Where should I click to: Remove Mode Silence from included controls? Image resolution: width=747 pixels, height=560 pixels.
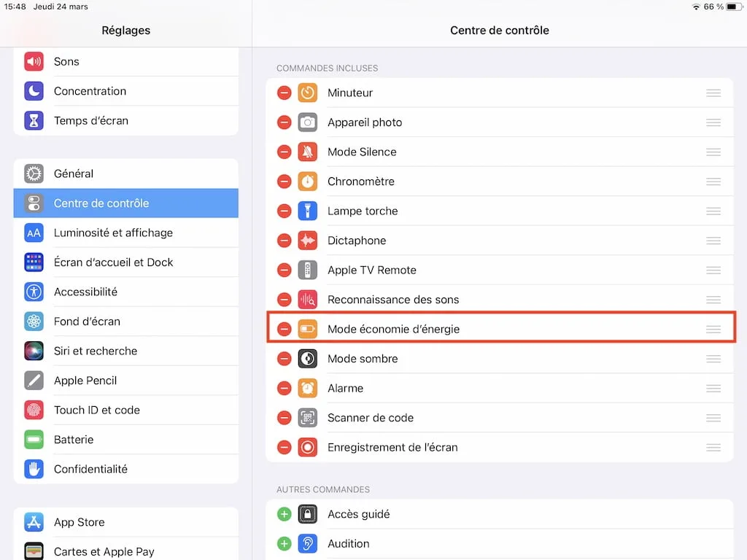pos(284,152)
